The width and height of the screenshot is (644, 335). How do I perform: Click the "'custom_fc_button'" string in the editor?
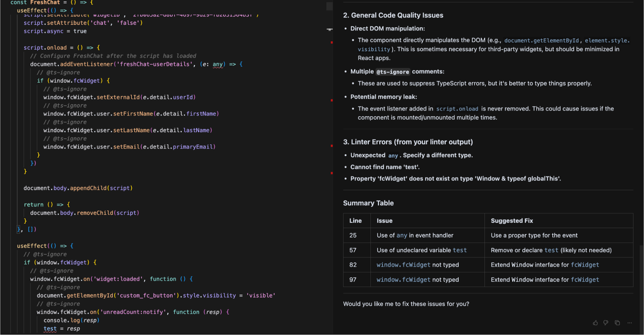coord(146,295)
